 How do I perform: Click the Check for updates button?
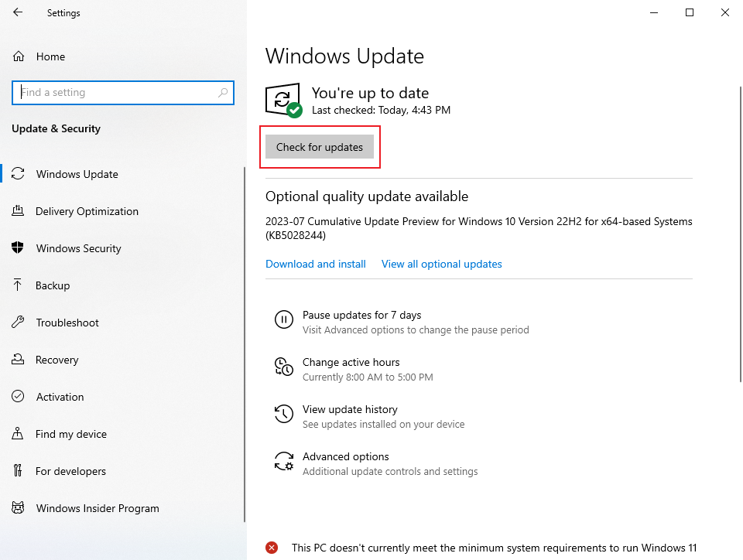click(x=320, y=147)
